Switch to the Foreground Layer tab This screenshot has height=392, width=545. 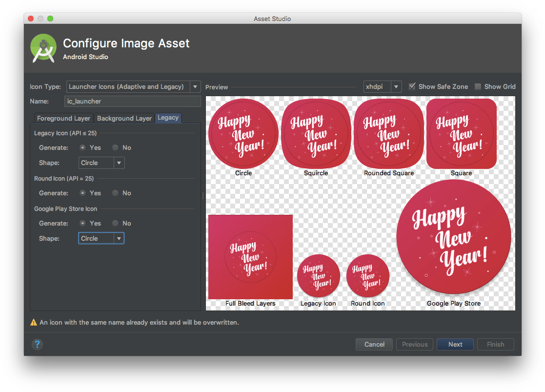64,118
